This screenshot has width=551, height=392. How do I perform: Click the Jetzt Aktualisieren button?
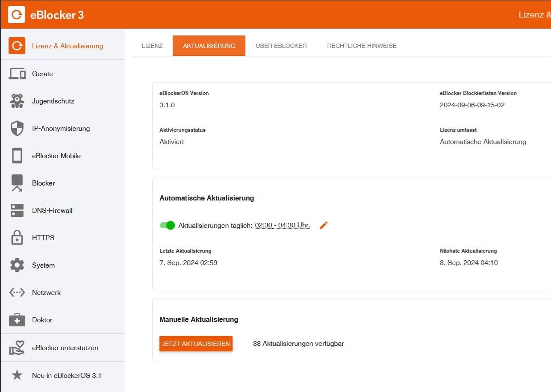click(196, 344)
